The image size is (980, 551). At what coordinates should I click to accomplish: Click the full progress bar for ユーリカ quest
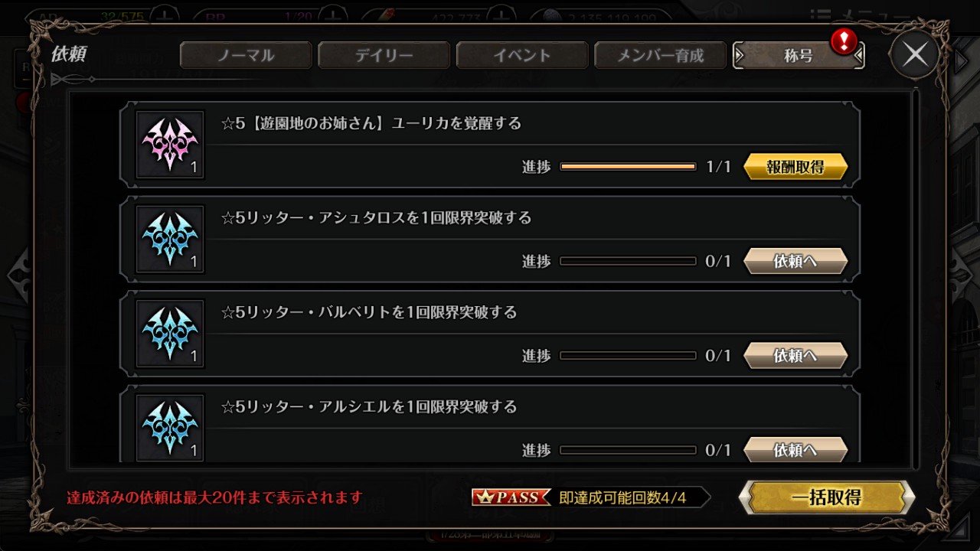point(628,167)
